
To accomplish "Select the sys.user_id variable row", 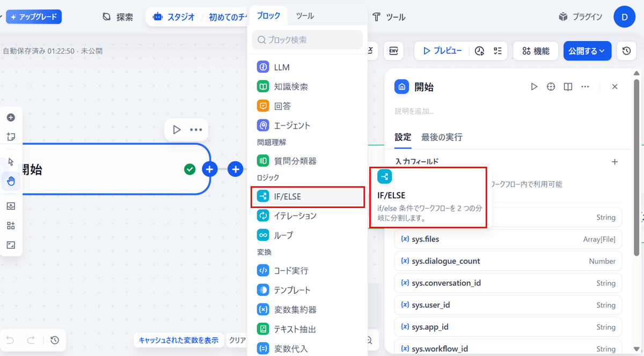I will 508,305.
